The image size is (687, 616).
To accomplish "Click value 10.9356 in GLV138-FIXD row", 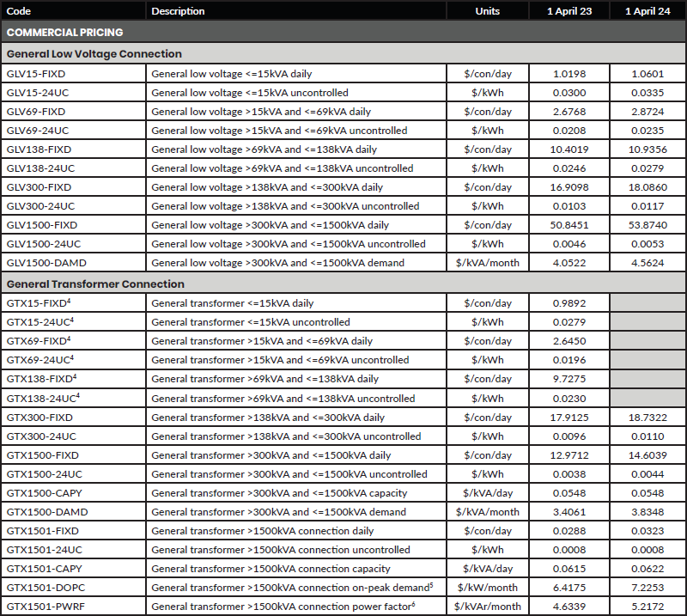I will pyautogui.click(x=647, y=149).
